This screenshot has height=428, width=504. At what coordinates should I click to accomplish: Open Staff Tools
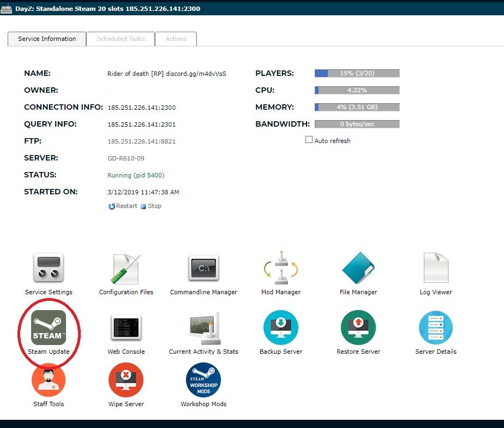[x=49, y=380]
